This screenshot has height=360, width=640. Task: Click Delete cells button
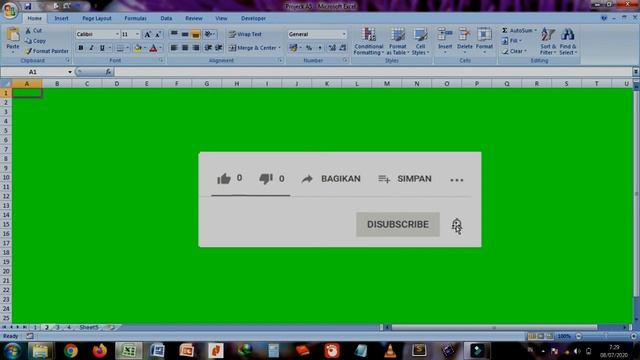[x=464, y=40]
